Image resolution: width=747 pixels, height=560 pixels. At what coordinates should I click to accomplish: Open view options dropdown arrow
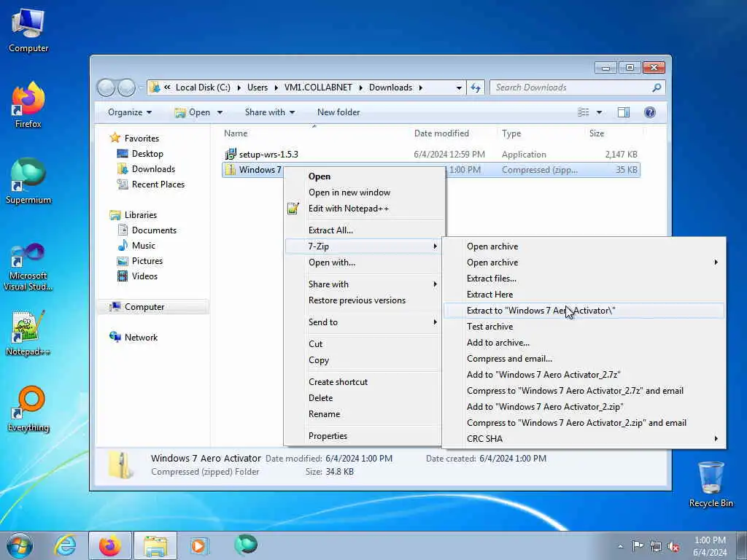point(599,112)
